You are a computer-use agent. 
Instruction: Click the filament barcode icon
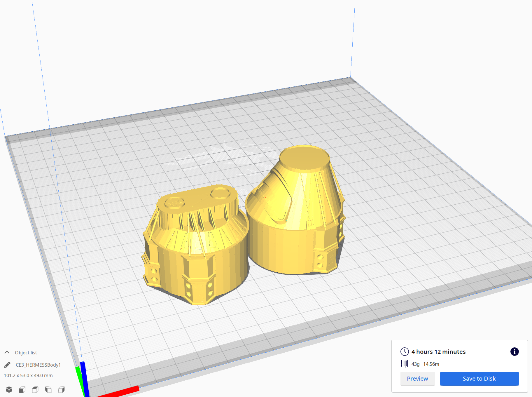pyautogui.click(x=405, y=364)
